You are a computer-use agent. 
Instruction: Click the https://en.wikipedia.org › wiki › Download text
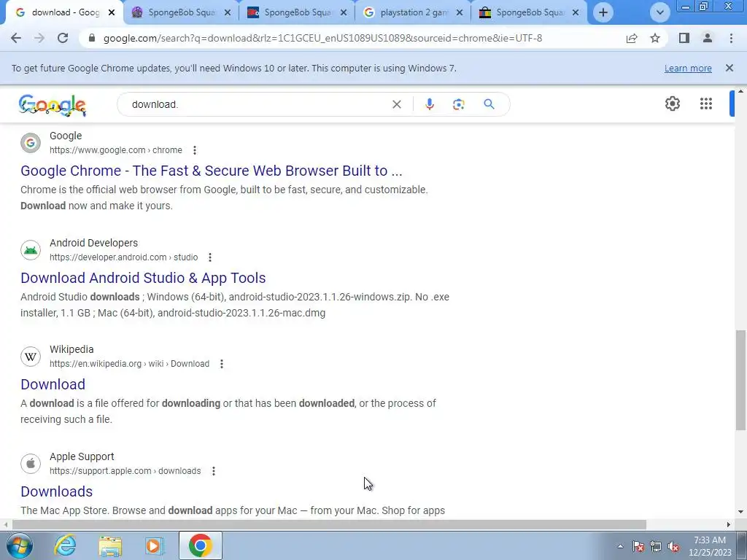point(130,364)
